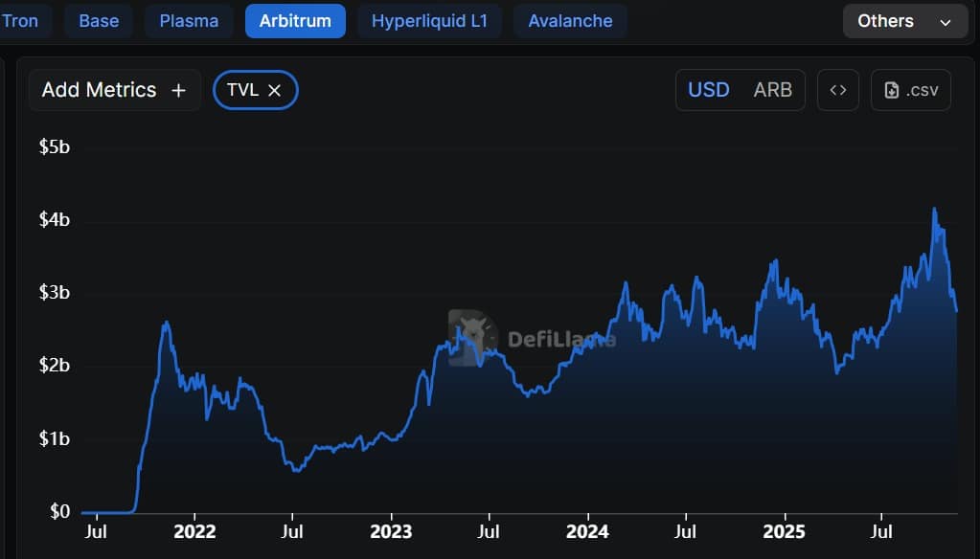Click the 2025 x-axis label
This screenshot has width=980, height=559.
[x=784, y=531]
